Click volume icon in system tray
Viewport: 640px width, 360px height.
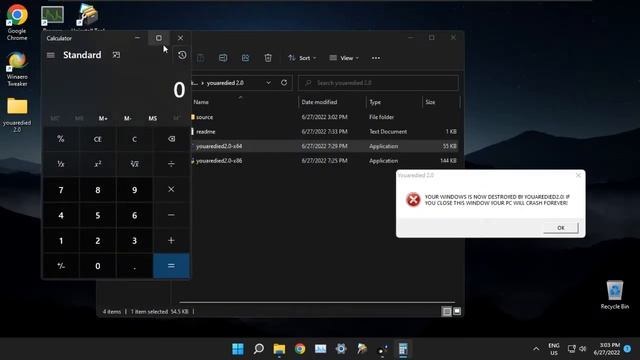(x=583, y=349)
